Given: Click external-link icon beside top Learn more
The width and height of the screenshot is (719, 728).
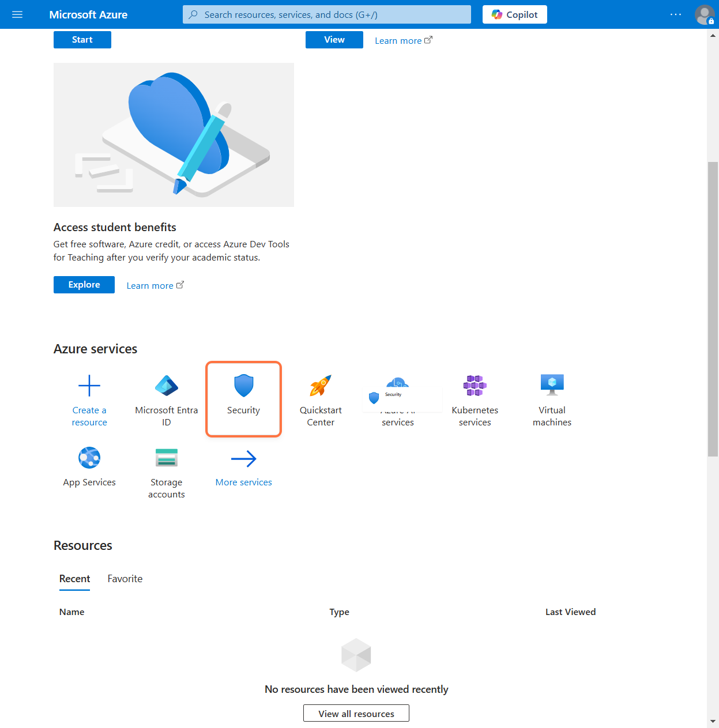Looking at the screenshot, I should (x=428, y=40).
